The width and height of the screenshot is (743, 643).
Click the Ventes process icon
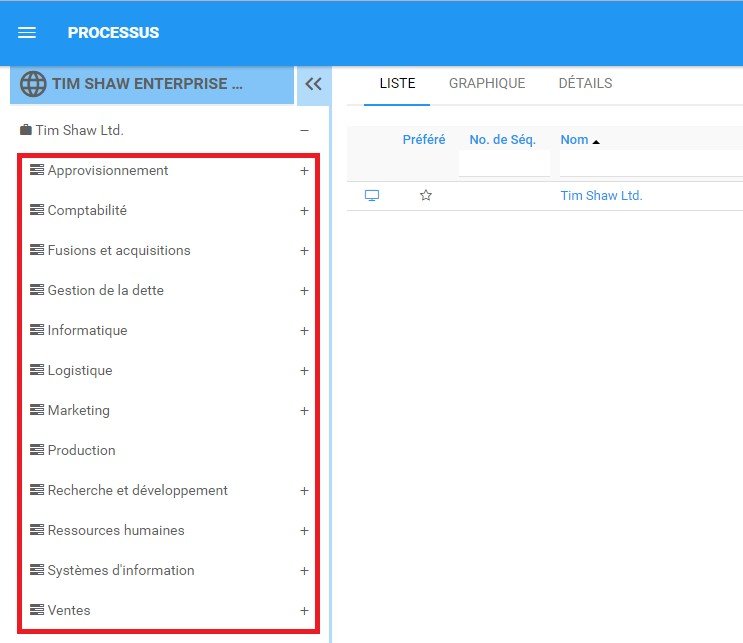point(37,610)
